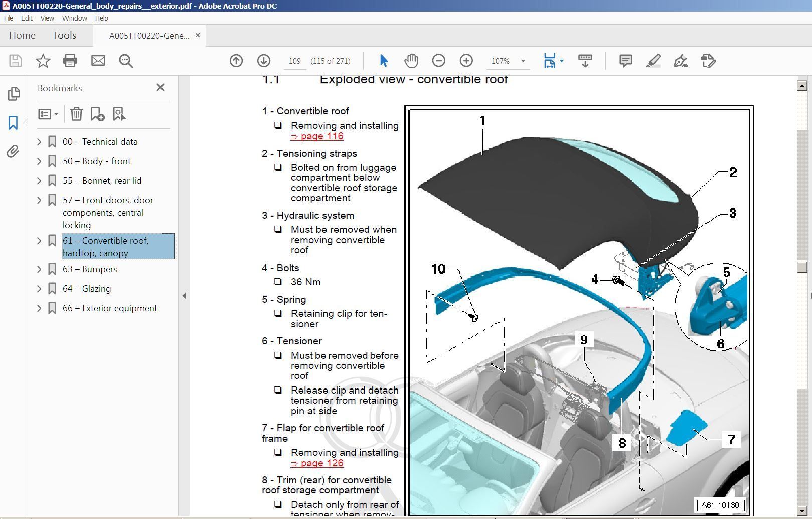Expand the 63 Bumpers bookmark
Viewport: 812px width, 519px height.
pyautogui.click(x=40, y=269)
